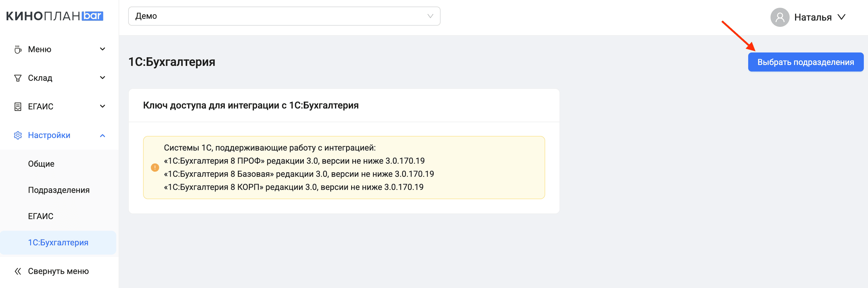Click the Настройки gear icon
868x288 pixels.
pyautogui.click(x=18, y=135)
